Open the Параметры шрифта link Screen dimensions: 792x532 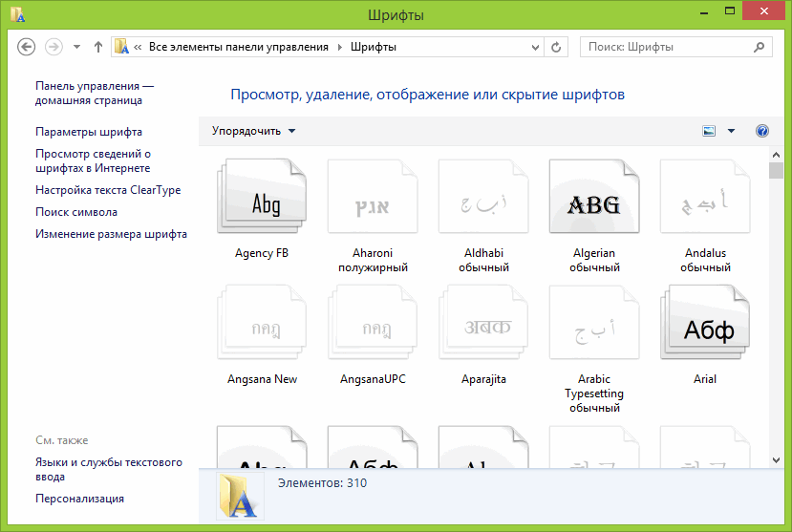(x=89, y=132)
